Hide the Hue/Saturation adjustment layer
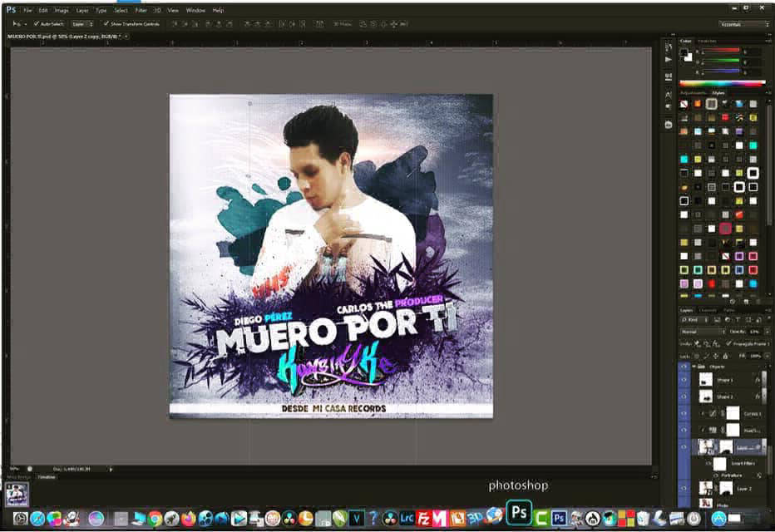Viewport: 775px width, 532px height. [684, 430]
